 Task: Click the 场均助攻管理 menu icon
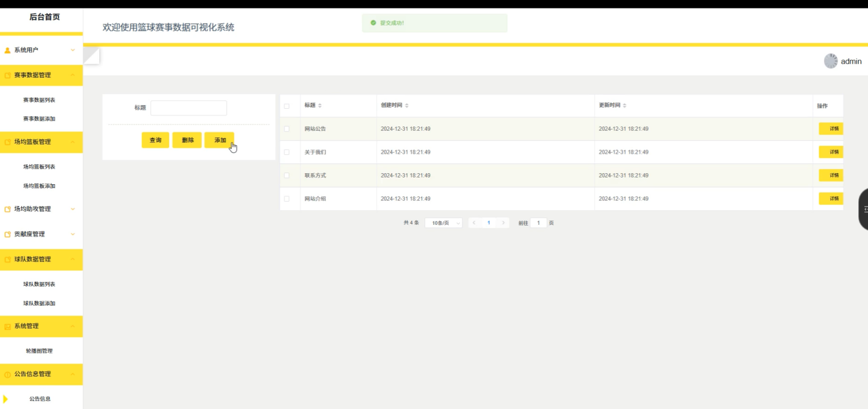click(8, 209)
